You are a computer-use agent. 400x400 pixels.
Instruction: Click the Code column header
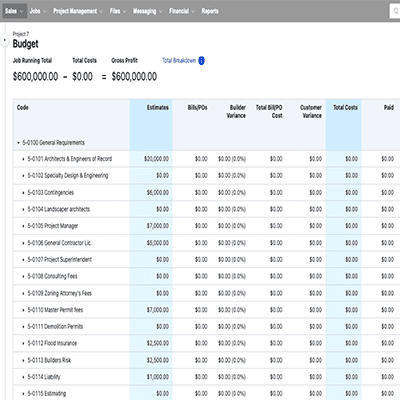coord(23,107)
